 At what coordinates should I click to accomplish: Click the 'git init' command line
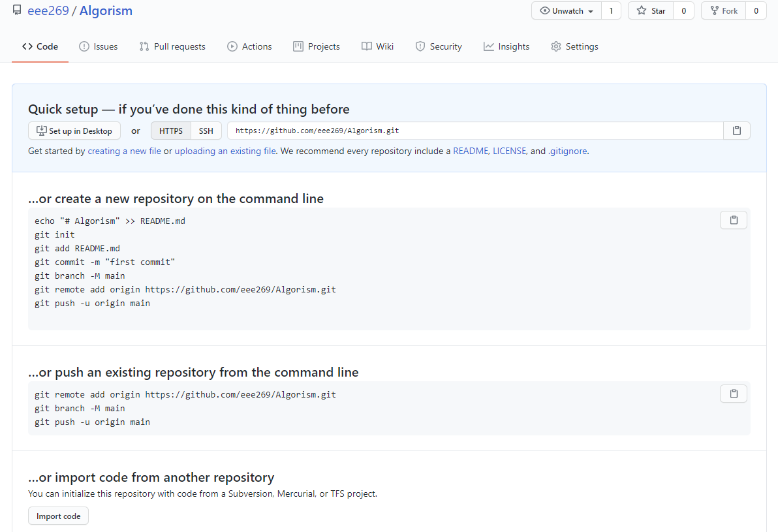(55, 235)
